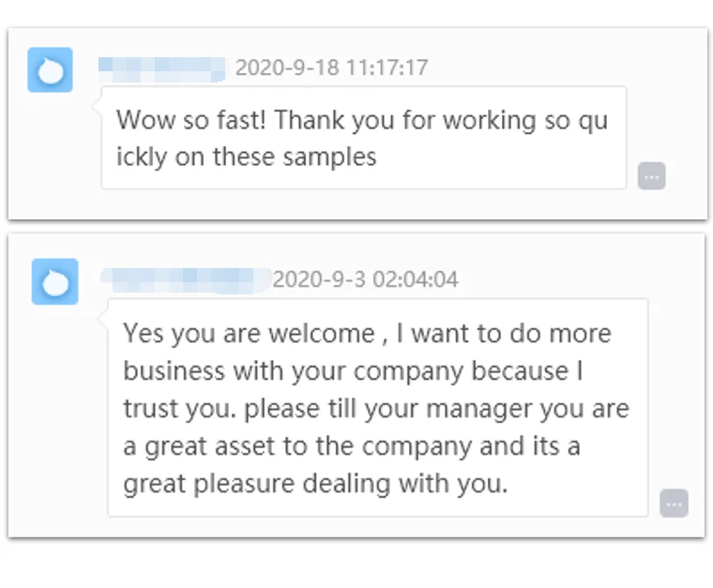713x588 pixels.
Task: Click the line "business with your company because I"
Action: tap(354, 370)
